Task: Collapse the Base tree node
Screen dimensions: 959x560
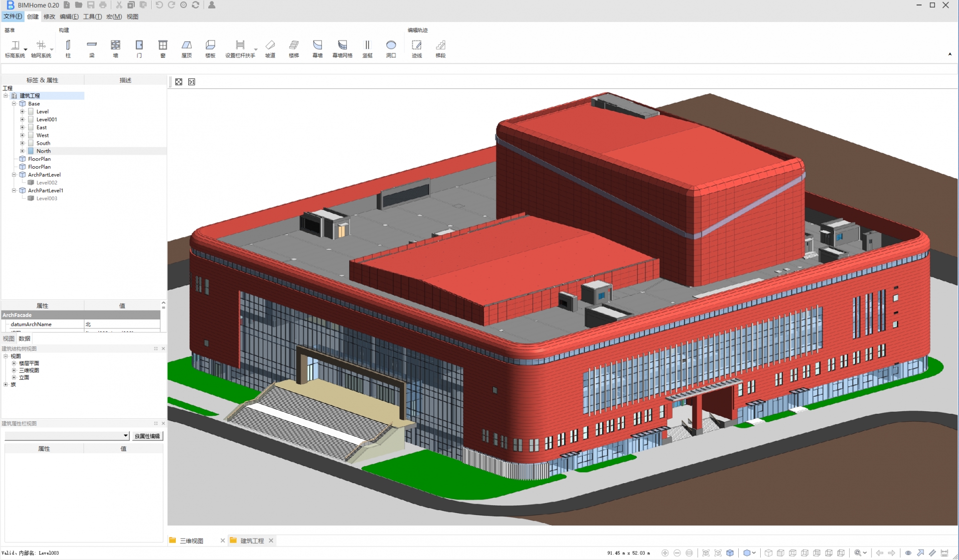Action: [x=14, y=104]
